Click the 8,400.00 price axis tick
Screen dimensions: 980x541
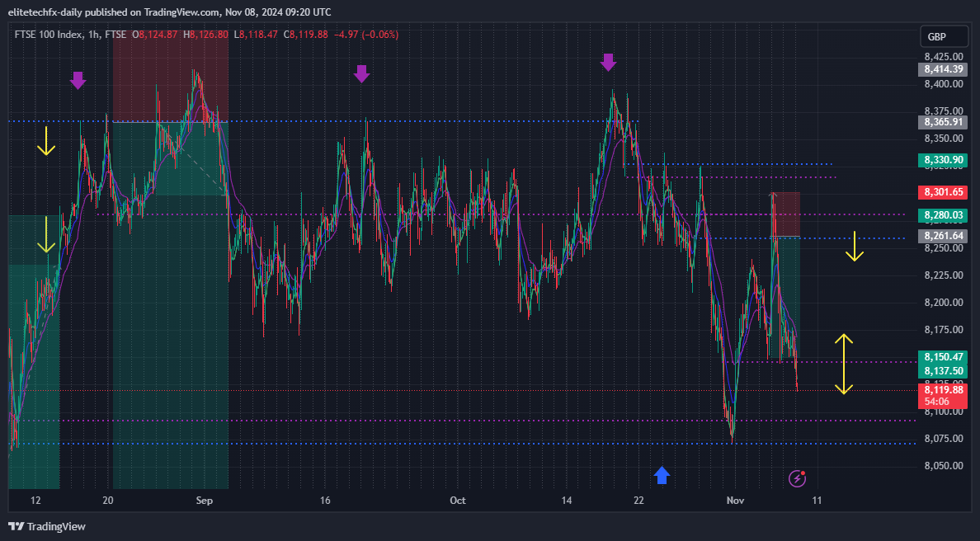tap(944, 84)
